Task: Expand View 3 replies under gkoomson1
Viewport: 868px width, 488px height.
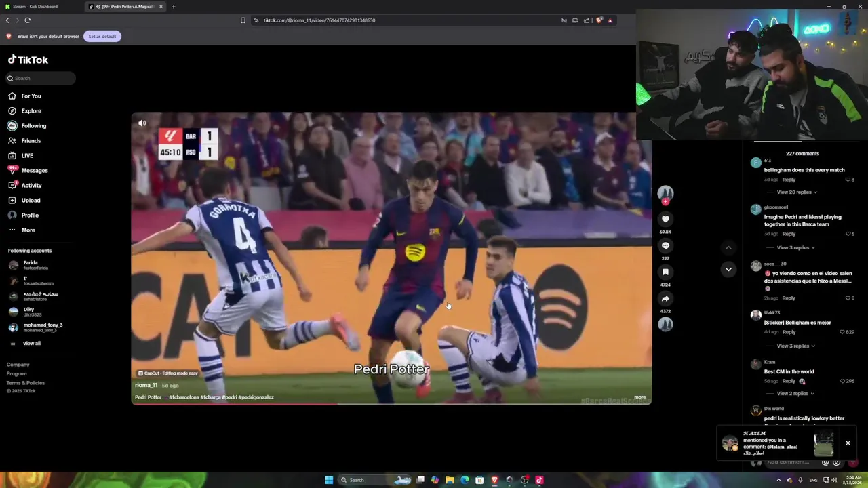Action: tap(795, 248)
